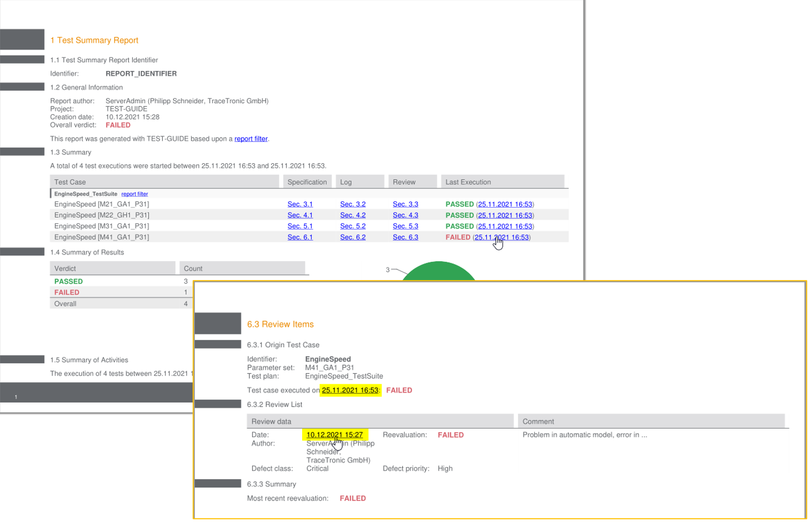
Task: Click report filter beside EngineSpeed_TestSuite
Action: (136, 195)
